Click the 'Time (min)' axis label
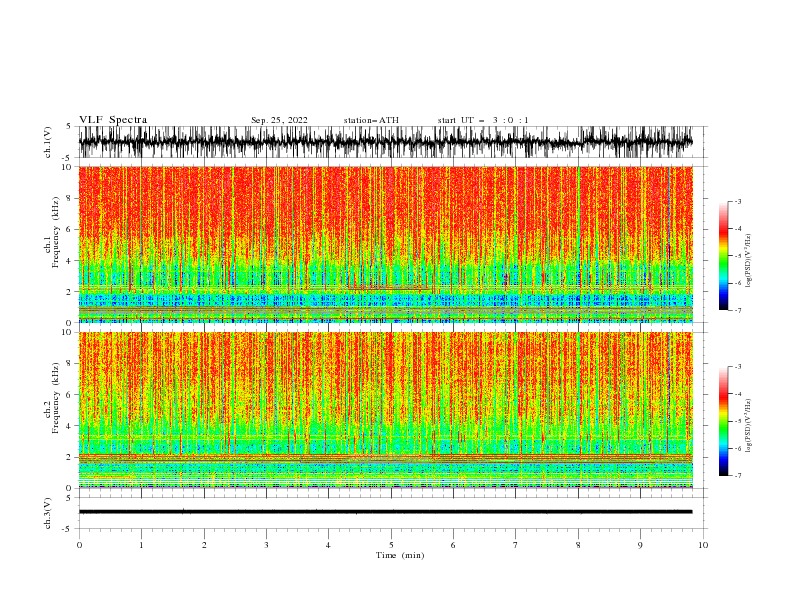 pos(400,555)
